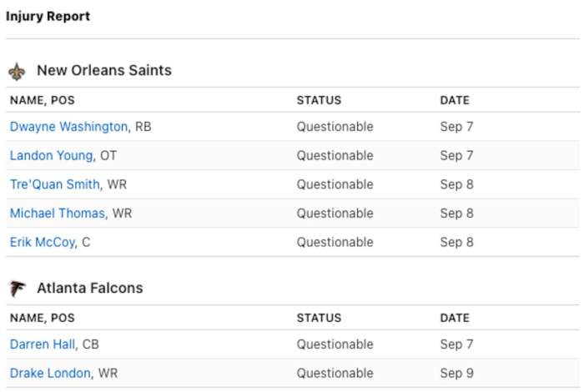Open Dwayne Washington's player page
The image size is (584, 392).
pyautogui.click(x=68, y=127)
